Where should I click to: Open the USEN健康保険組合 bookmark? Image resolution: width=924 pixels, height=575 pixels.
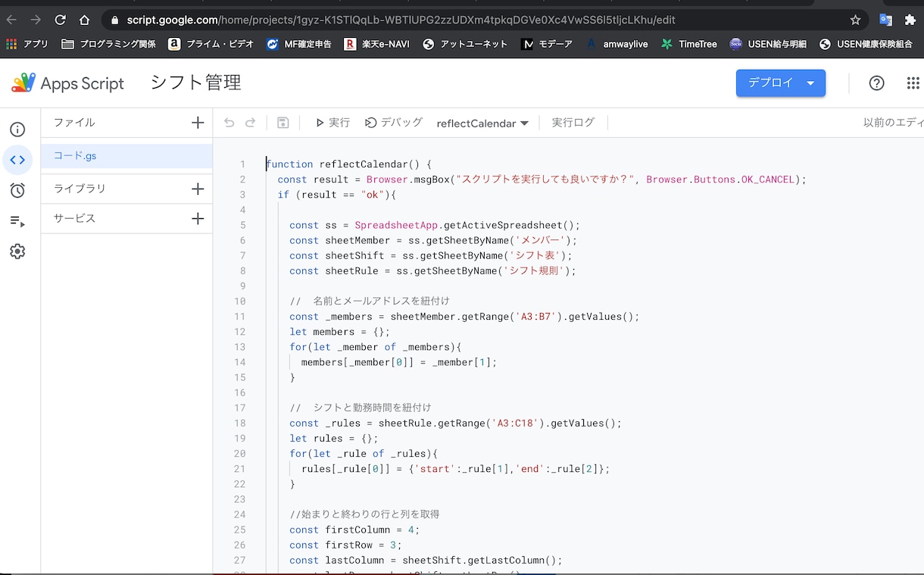click(866, 45)
